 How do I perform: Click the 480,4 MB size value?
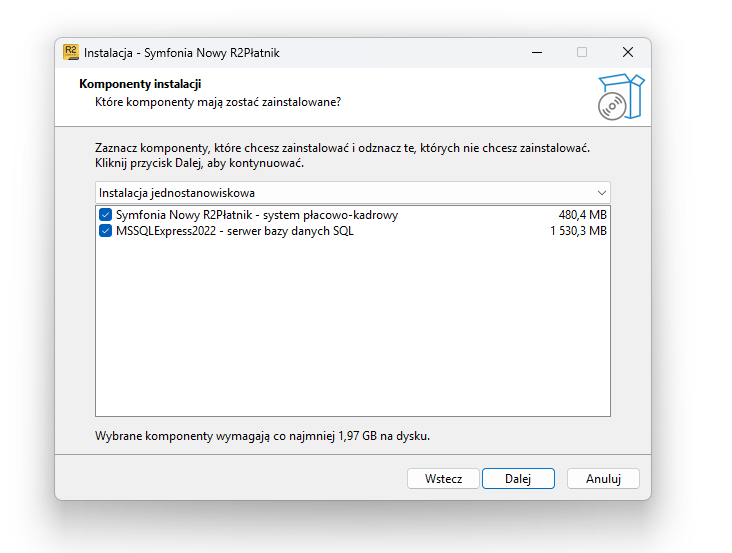(x=583, y=215)
